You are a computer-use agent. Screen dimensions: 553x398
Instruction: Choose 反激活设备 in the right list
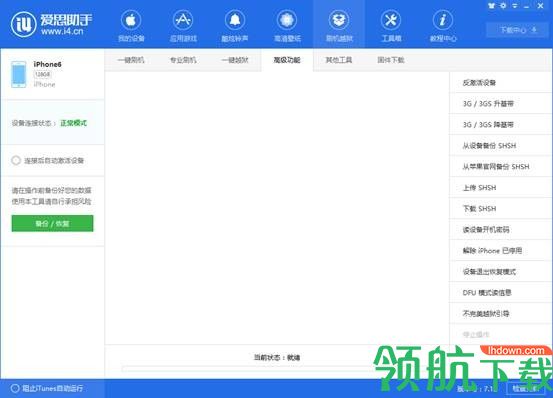pyautogui.click(x=501, y=82)
